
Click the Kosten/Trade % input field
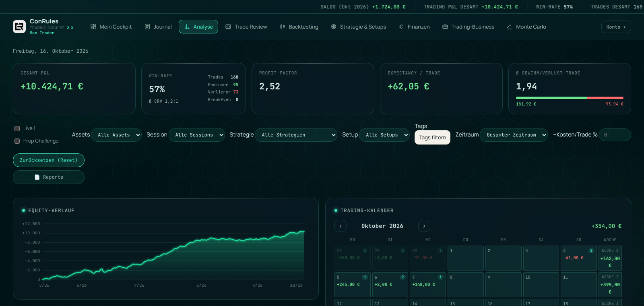point(615,135)
